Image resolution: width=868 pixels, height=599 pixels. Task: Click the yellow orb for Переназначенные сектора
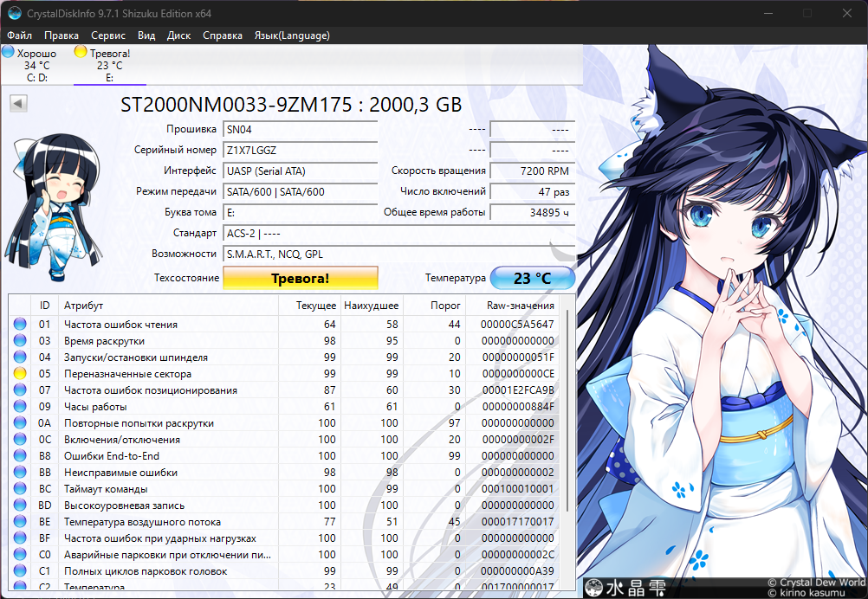pyautogui.click(x=20, y=373)
